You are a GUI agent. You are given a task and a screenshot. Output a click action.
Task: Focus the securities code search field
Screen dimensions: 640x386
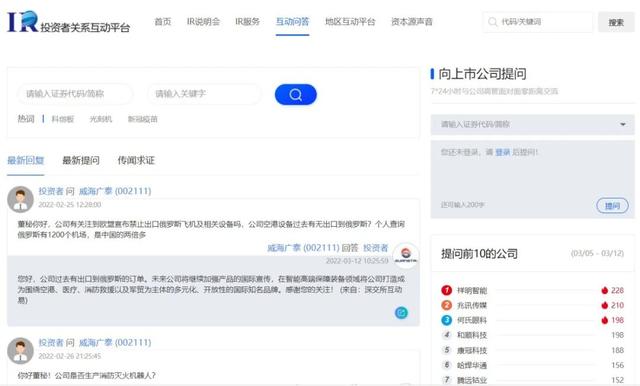pyautogui.click(x=75, y=94)
